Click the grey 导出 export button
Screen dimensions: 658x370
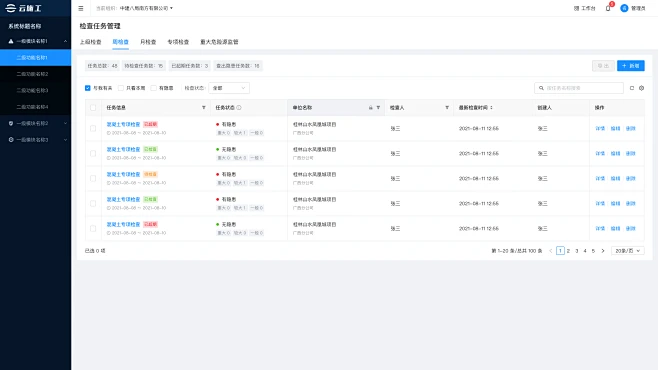click(603, 66)
